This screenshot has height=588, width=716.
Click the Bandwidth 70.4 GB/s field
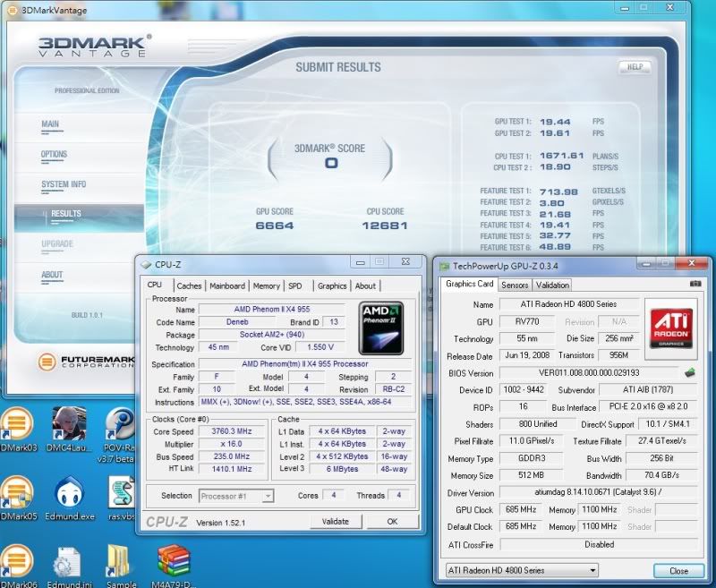point(661,475)
